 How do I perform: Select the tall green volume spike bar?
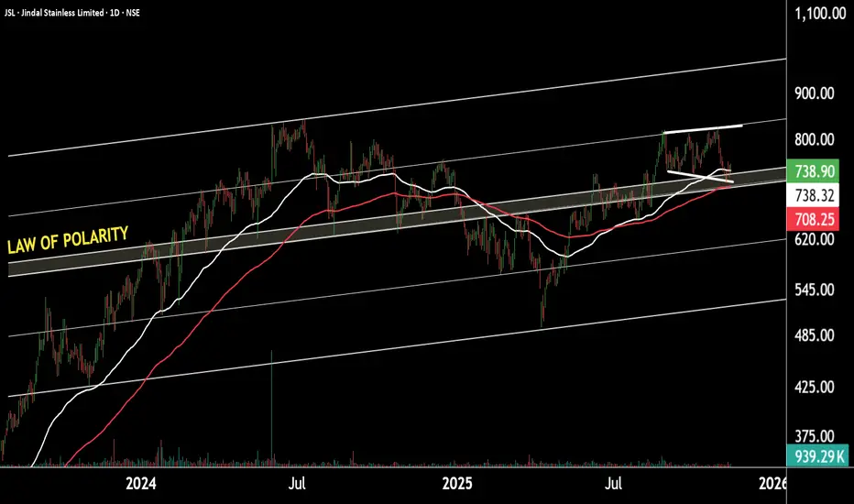271,409
